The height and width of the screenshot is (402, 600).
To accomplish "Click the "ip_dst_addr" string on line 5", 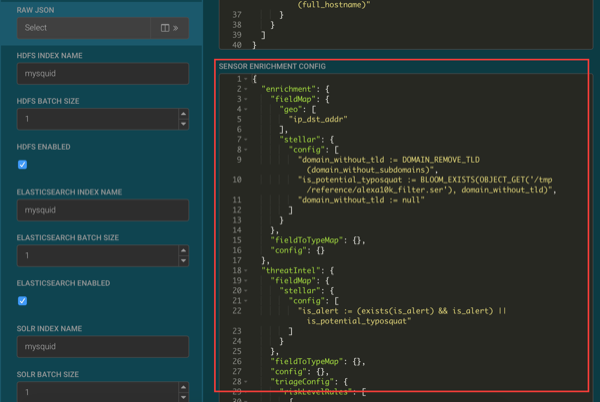I will click(318, 119).
